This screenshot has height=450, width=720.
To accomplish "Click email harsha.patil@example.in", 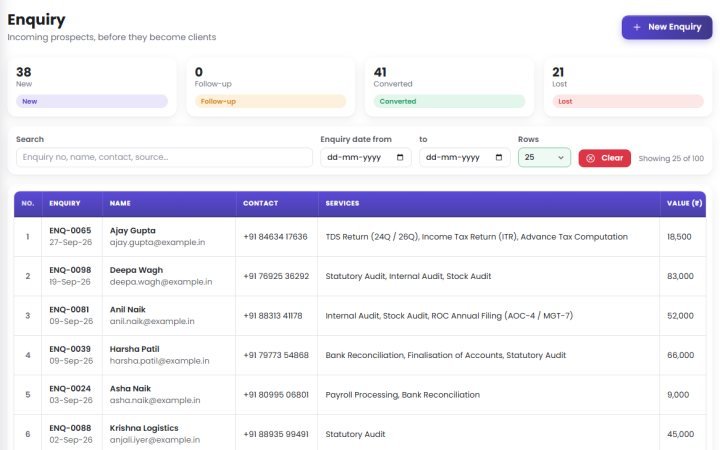I will tap(159, 361).
